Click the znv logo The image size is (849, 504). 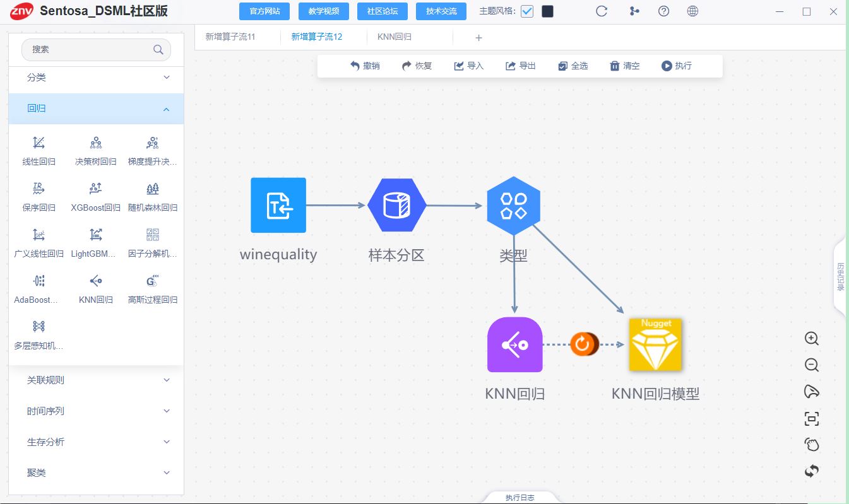coord(21,11)
